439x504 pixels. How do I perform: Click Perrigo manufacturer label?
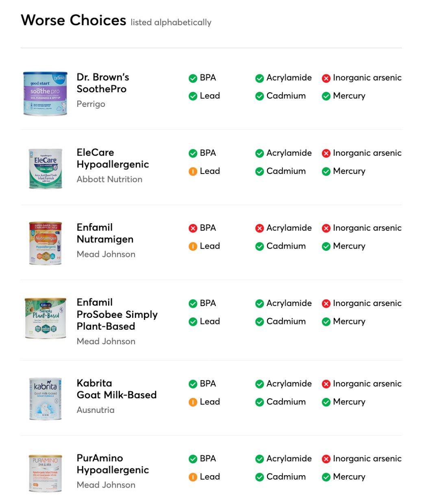coord(91,104)
